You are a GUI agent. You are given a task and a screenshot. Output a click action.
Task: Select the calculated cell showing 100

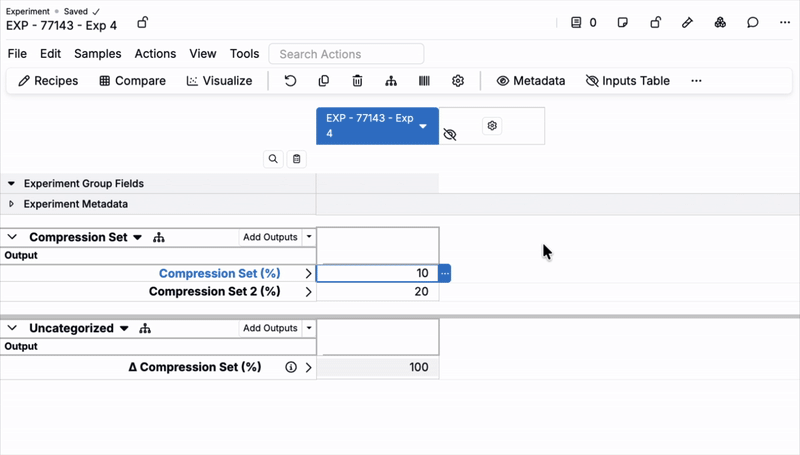[378, 367]
